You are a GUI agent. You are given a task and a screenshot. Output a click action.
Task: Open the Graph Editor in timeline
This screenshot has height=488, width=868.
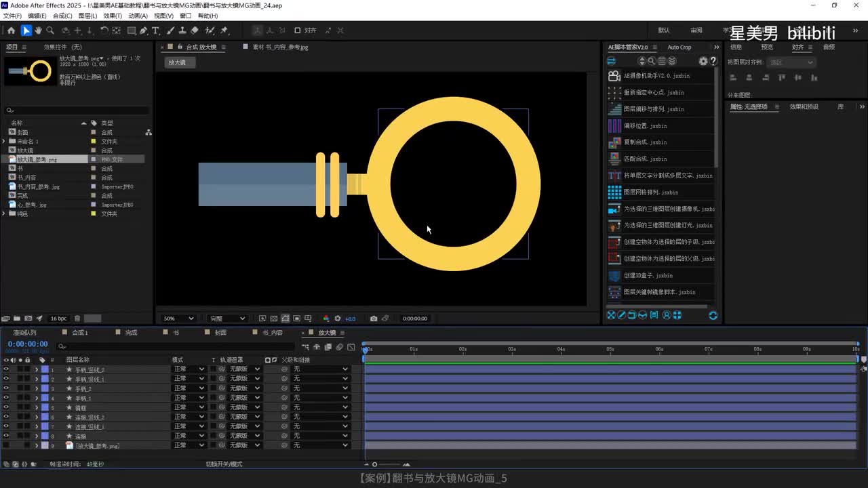coord(351,347)
